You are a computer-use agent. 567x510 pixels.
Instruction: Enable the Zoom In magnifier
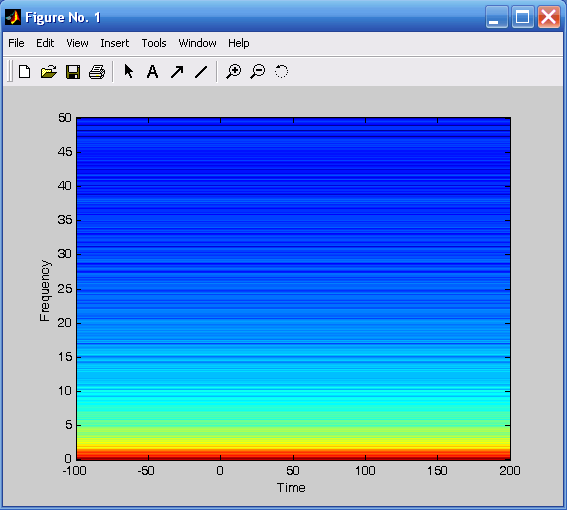tap(234, 71)
